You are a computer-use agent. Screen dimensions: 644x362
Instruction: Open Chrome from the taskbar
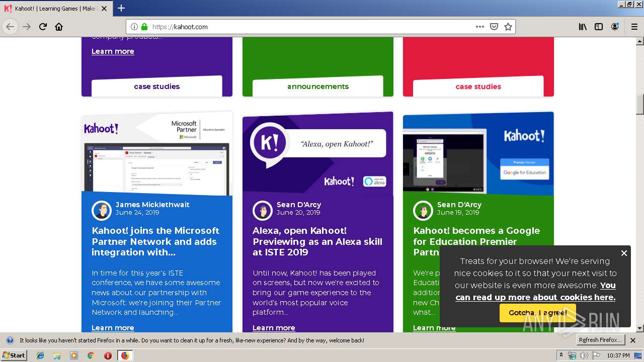coord(91,355)
